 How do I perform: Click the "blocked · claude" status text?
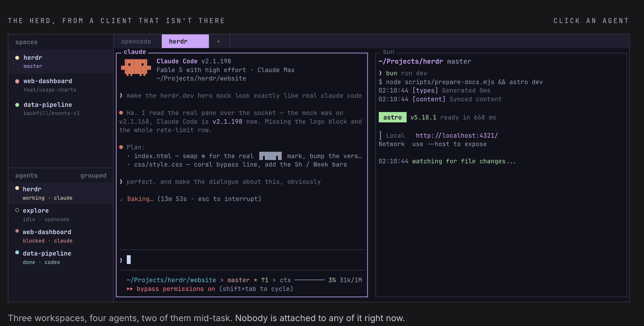pyautogui.click(x=48, y=241)
